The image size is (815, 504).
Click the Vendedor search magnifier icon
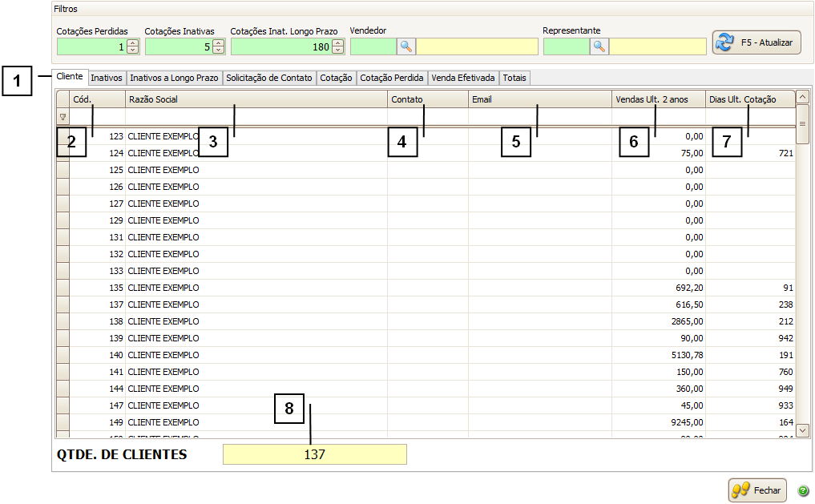(x=406, y=46)
